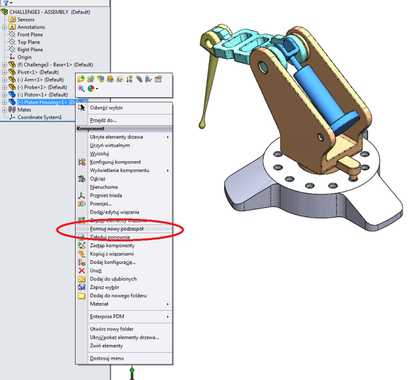Click the red X Usuń delete icon
The width and height of the screenshot is (420, 380).
(x=82, y=270)
